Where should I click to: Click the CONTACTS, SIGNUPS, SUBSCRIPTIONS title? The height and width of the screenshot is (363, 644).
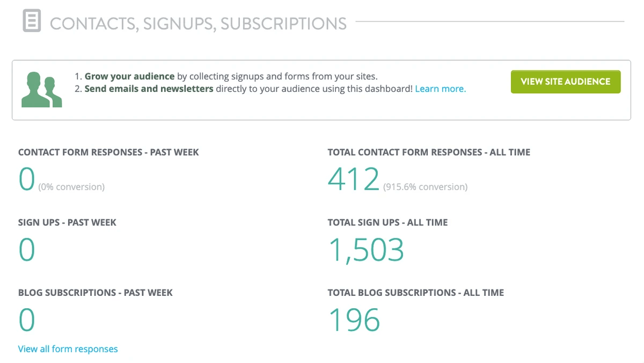198,23
